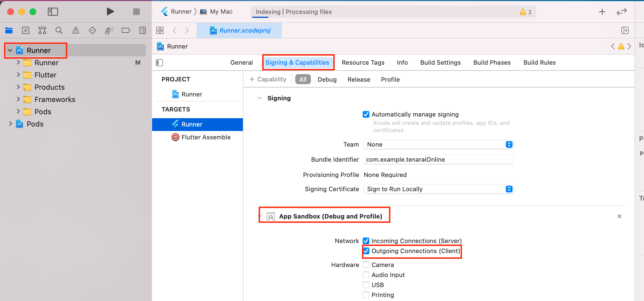The height and width of the screenshot is (301, 644).
Task: Open the Signing Certificate dropdown
Action: [438, 189]
